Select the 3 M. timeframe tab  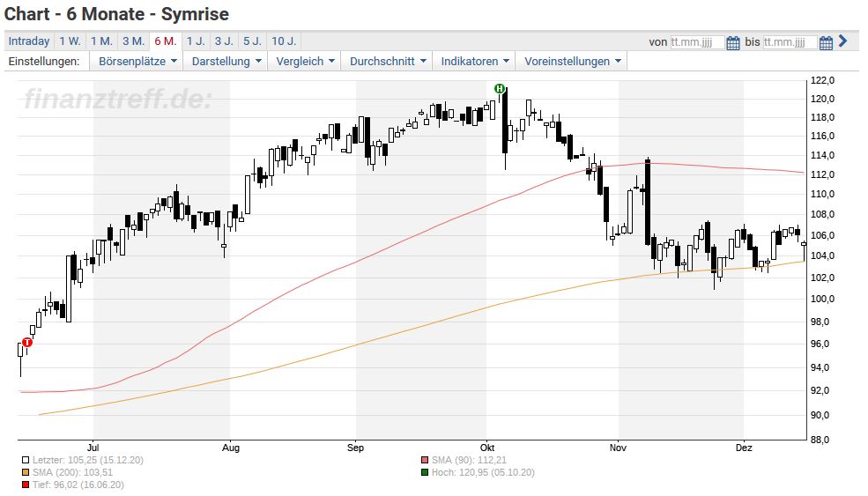pos(133,41)
